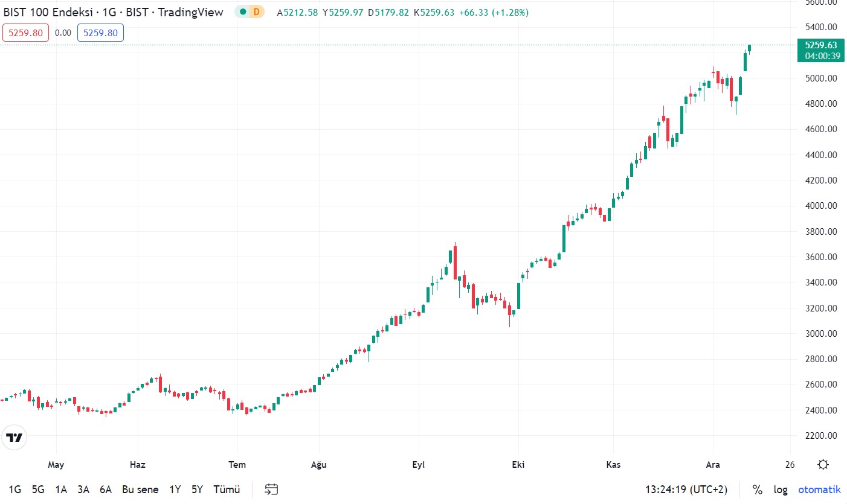Viewport: 847px width, 504px height.
Task: Open chart settings gear icon
Action: pos(823,465)
